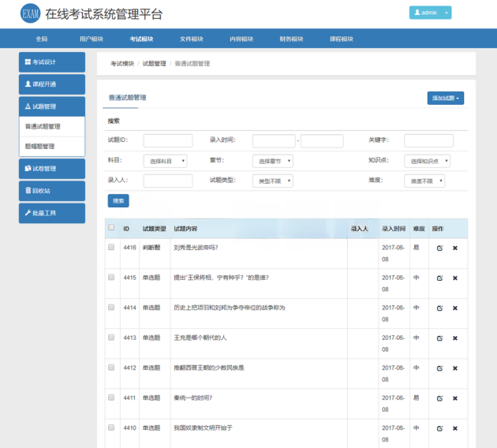Click edit icon for question 4411

coord(439,398)
